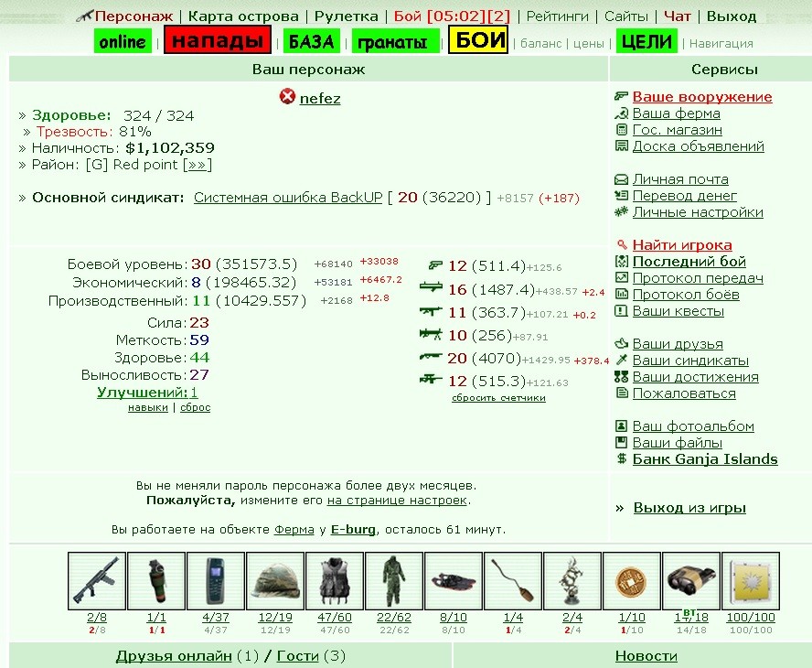Click the farm icon beside Ваша ферма
The height and width of the screenshot is (668, 812).
621,113
